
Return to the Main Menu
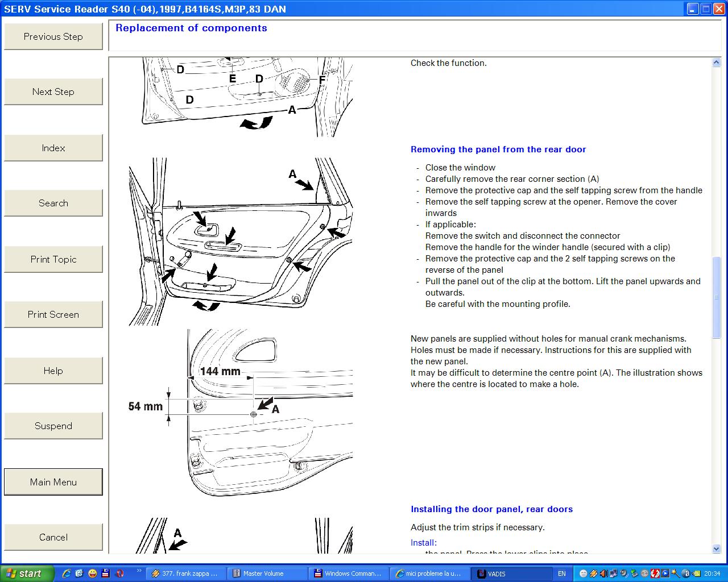tap(53, 482)
